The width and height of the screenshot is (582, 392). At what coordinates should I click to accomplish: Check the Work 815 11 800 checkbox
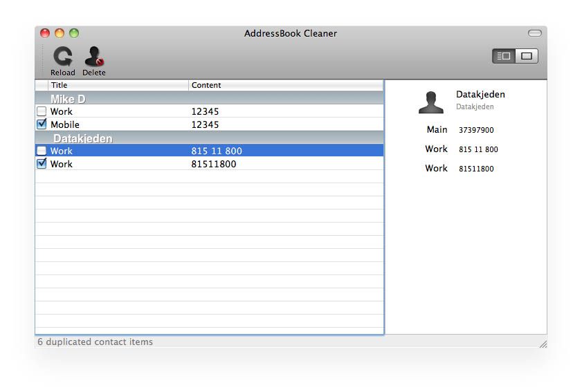point(42,151)
